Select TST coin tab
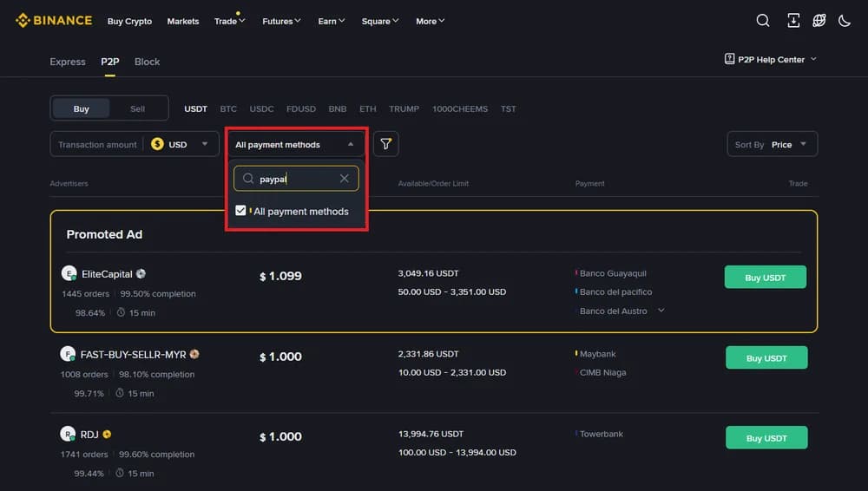This screenshot has height=491, width=868. [x=508, y=108]
